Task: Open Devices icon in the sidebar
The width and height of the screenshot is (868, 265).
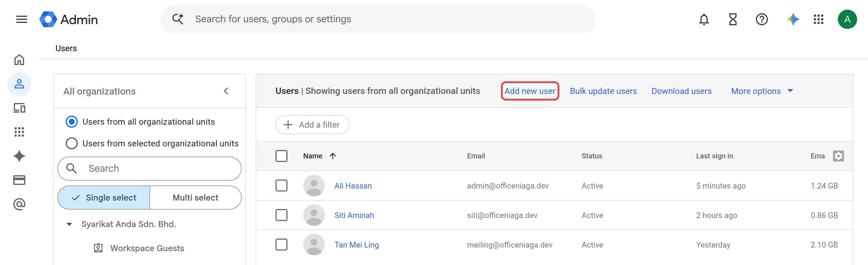Action: [19, 108]
